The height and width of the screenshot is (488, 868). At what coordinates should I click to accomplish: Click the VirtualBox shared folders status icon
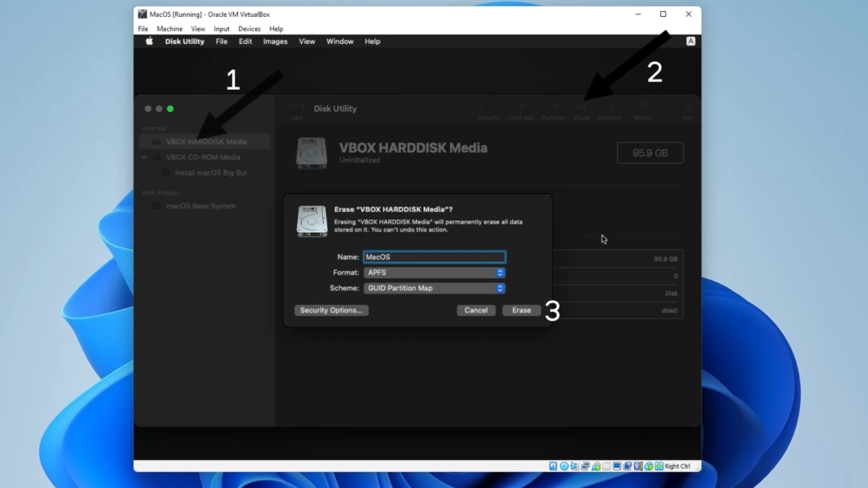tap(607, 467)
